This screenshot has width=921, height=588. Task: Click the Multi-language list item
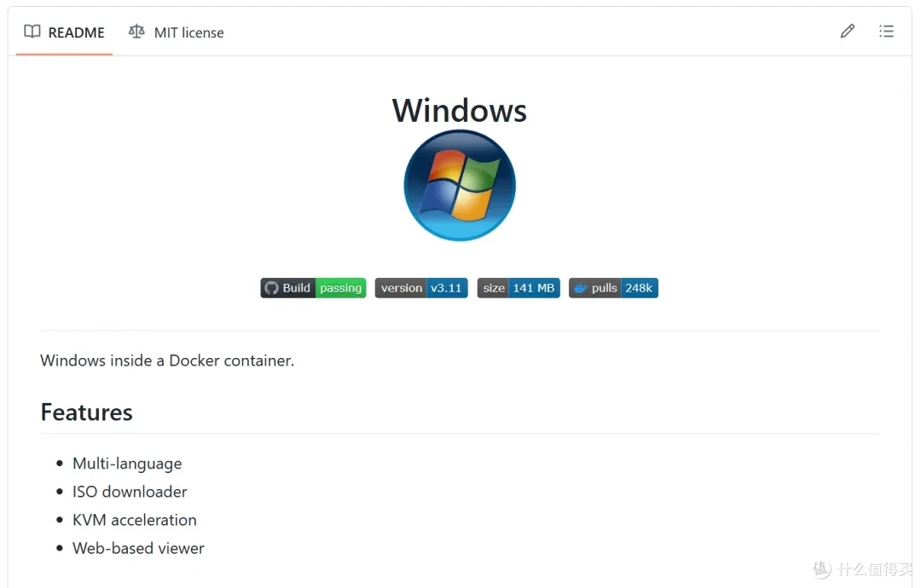pos(127,464)
